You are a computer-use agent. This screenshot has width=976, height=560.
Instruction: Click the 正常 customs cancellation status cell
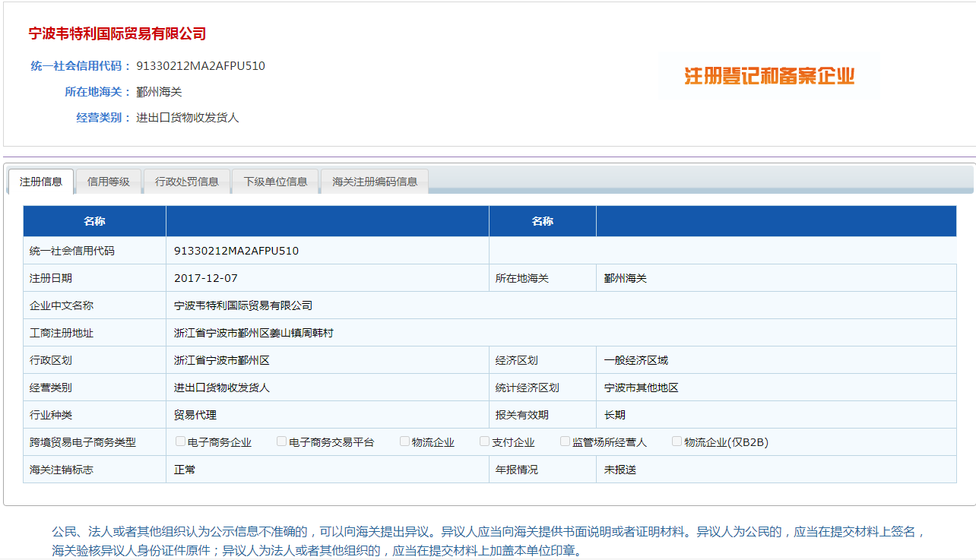(x=186, y=469)
